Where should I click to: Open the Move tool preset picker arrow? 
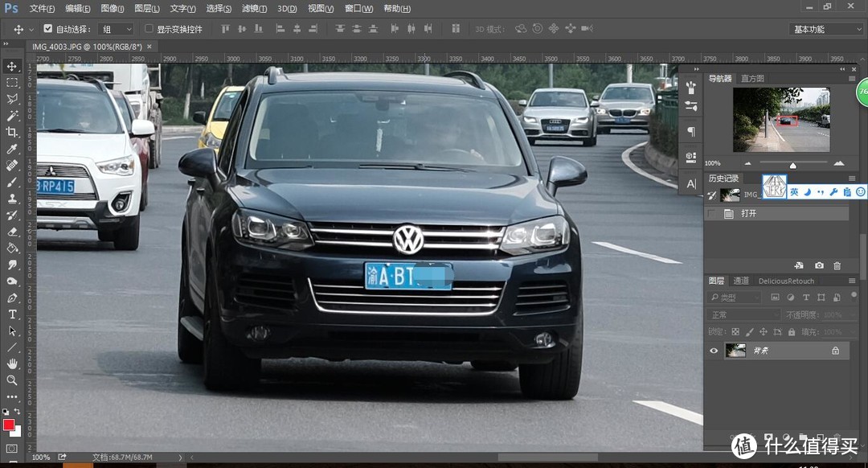tap(31, 30)
